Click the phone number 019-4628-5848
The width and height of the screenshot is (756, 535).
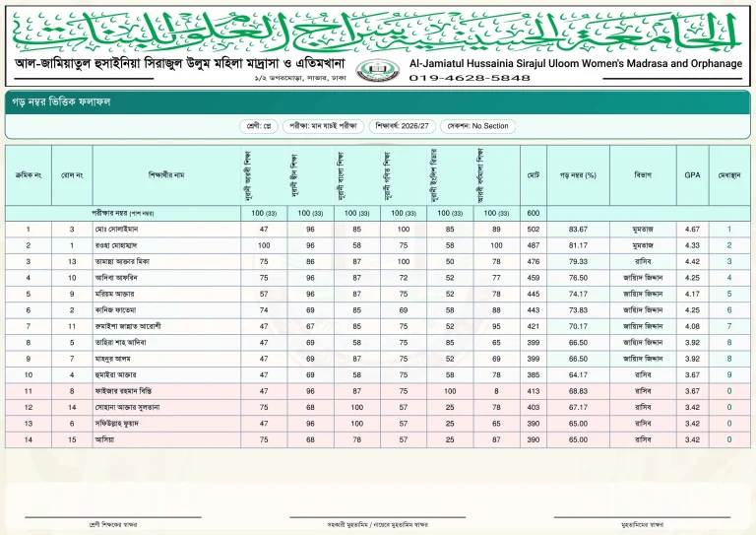point(470,78)
